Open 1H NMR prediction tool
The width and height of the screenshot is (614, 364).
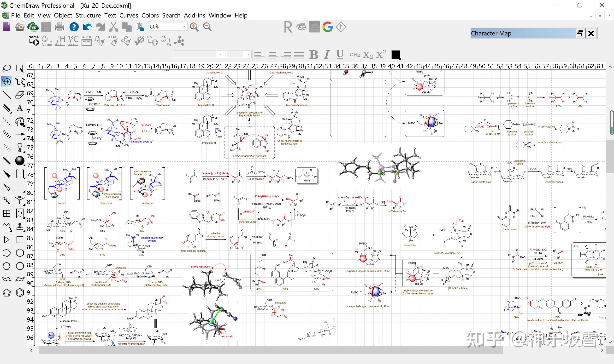pyautogui.click(x=60, y=41)
